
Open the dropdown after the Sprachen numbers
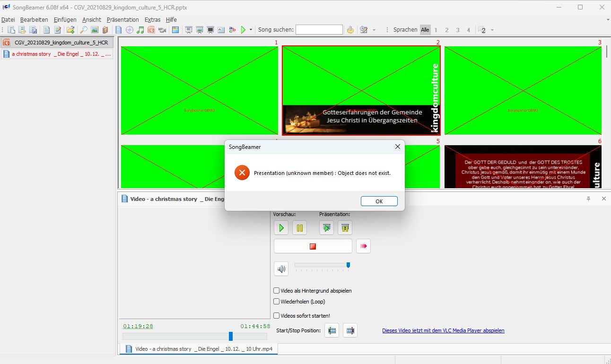[492, 30]
